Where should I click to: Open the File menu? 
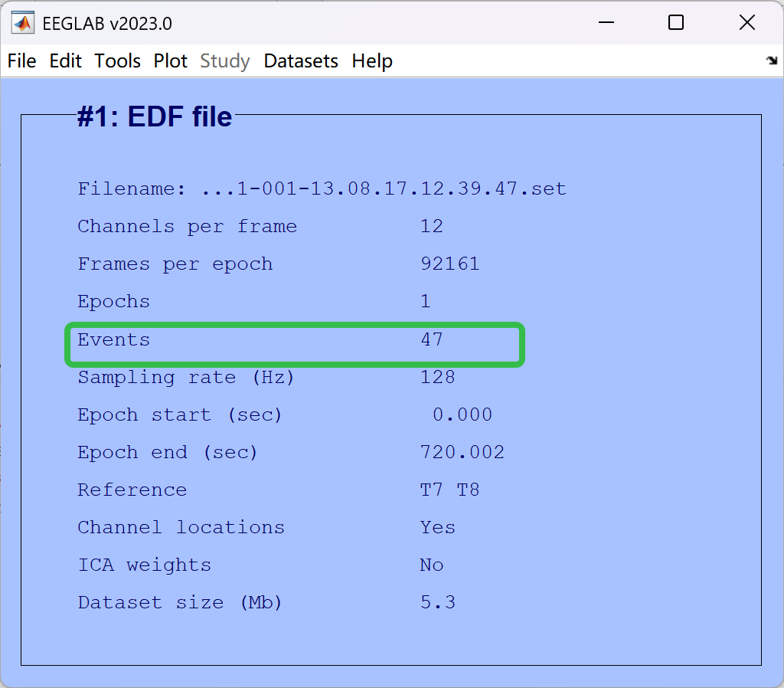[x=21, y=61]
